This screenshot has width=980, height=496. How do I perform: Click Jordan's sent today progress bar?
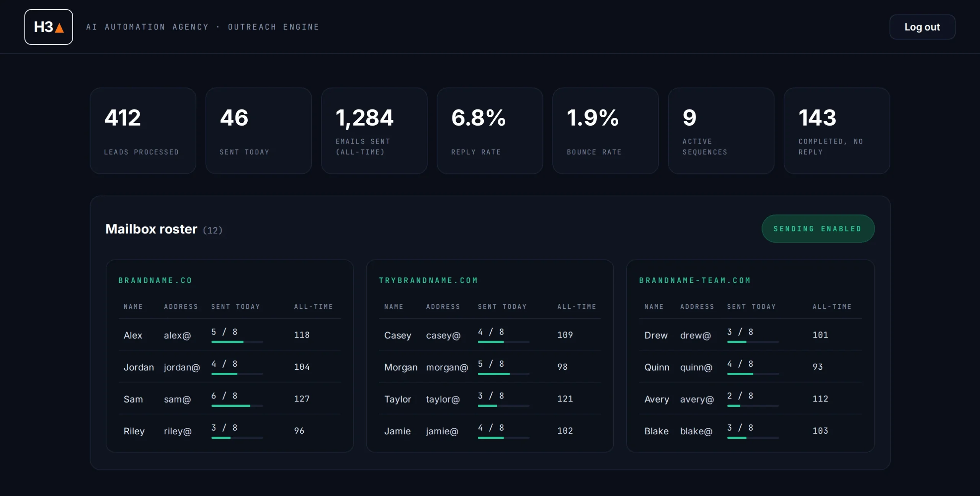coord(237,374)
